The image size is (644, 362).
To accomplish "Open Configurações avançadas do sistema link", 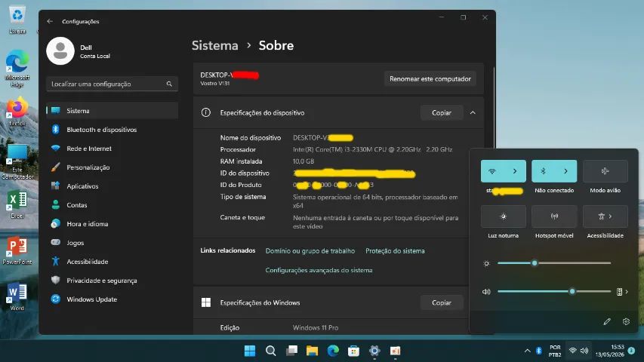I will tap(319, 270).
